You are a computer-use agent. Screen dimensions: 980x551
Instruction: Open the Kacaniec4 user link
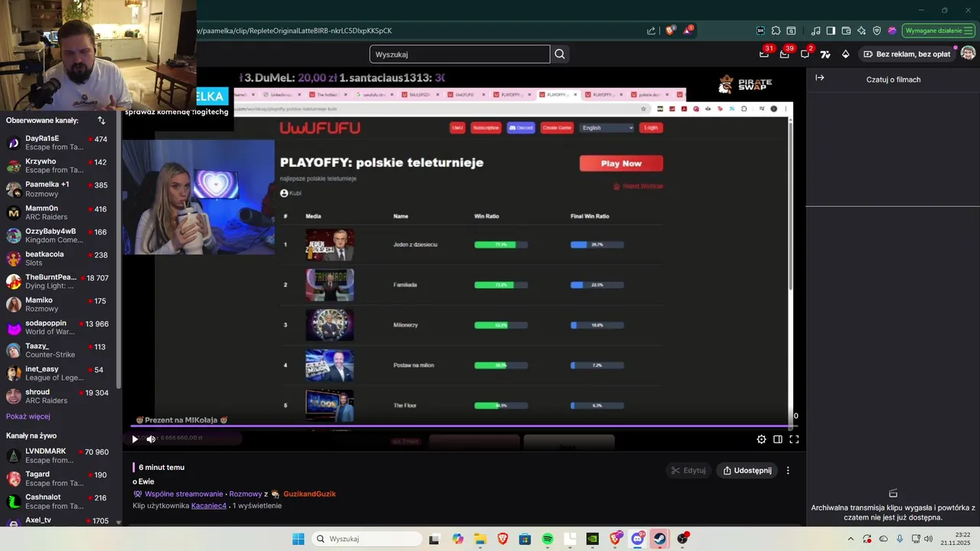[x=209, y=506]
